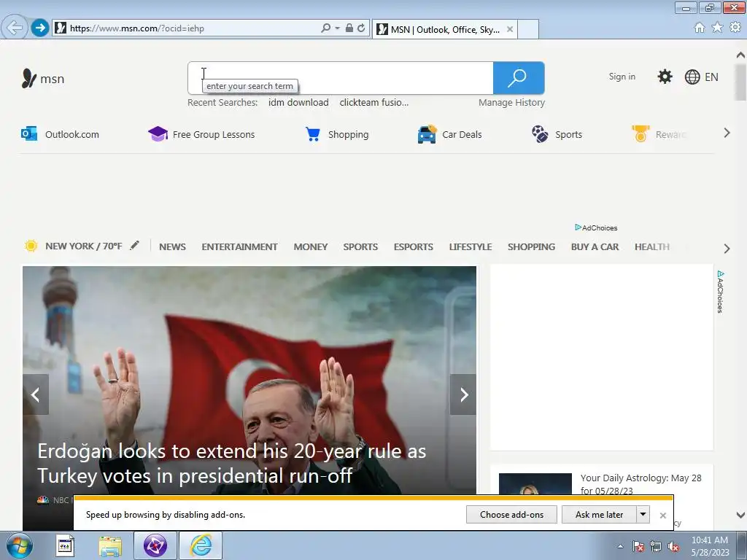Click the AdChoices label above navigation

coord(596,227)
